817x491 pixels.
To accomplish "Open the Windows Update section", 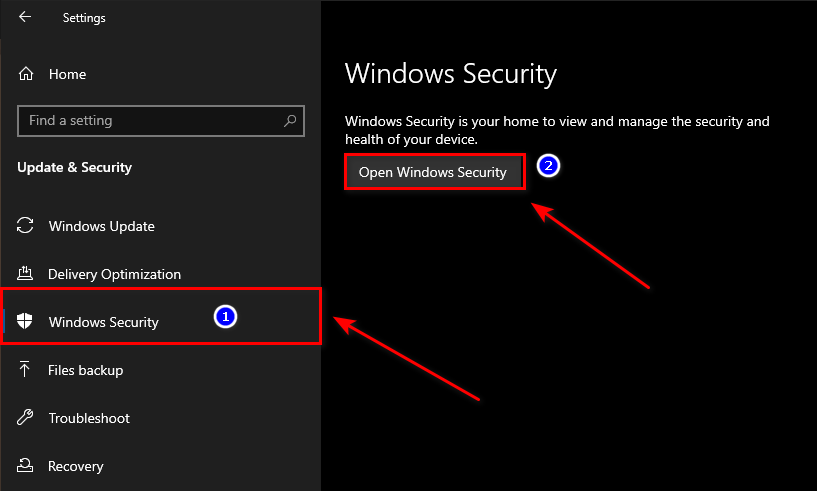I will coord(101,226).
